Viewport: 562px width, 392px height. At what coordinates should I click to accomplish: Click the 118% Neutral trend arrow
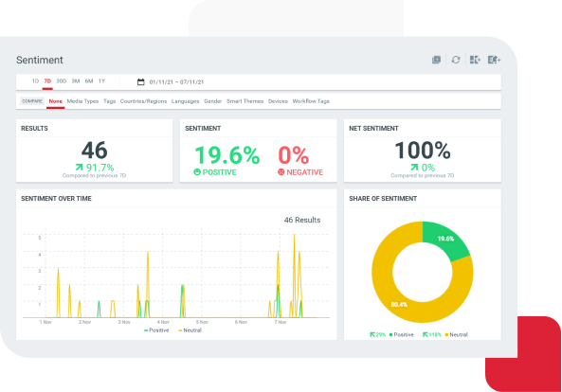[x=426, y=335]
